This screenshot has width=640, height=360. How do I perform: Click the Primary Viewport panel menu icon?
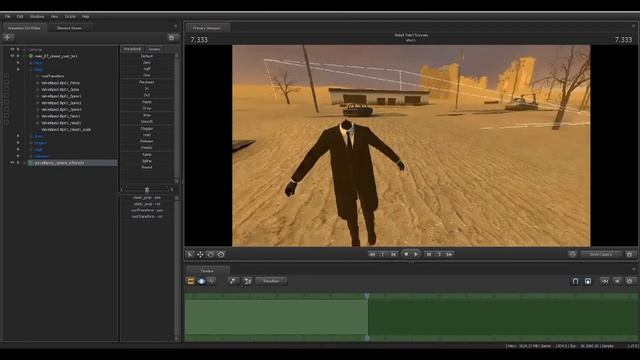click(x=633, y=26)
